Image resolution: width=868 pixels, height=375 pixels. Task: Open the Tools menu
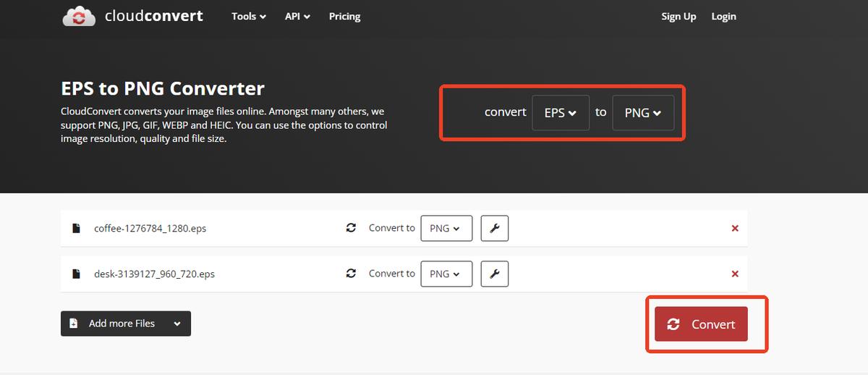[249, 16]
